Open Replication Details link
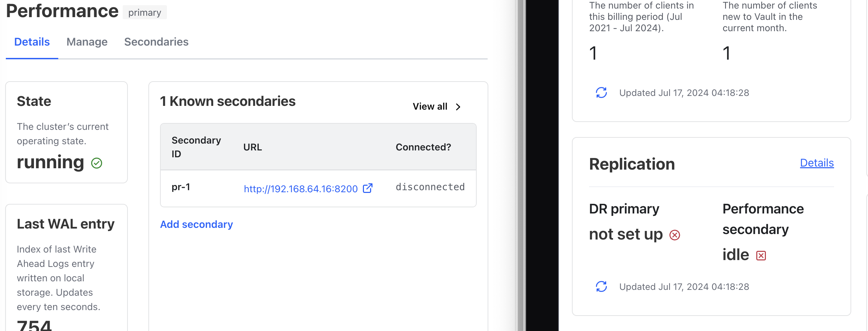This screenshot has height=331, width=868. coord(817,163)
